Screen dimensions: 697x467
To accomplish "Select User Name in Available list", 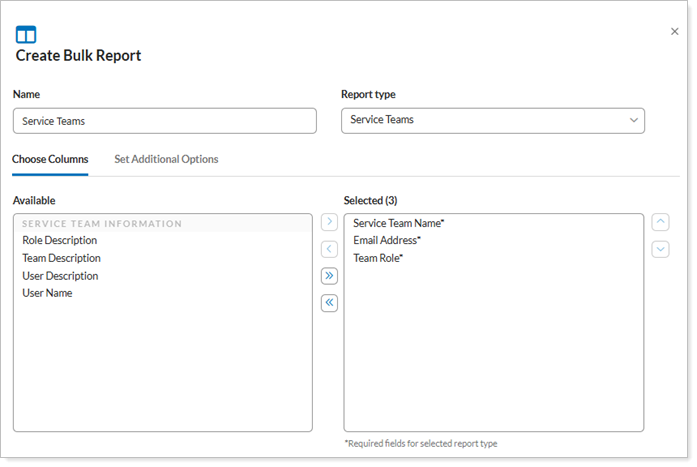I will click(47, 293).
